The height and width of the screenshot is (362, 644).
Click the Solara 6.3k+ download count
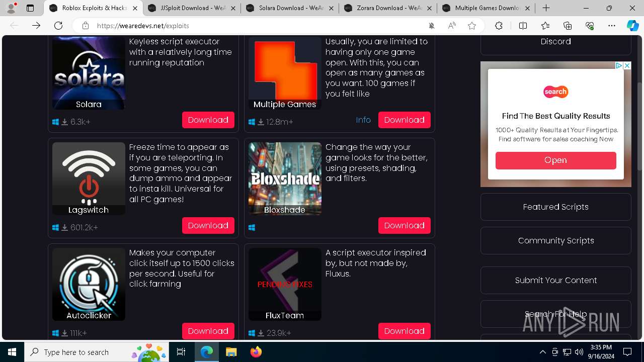point(80,122)
